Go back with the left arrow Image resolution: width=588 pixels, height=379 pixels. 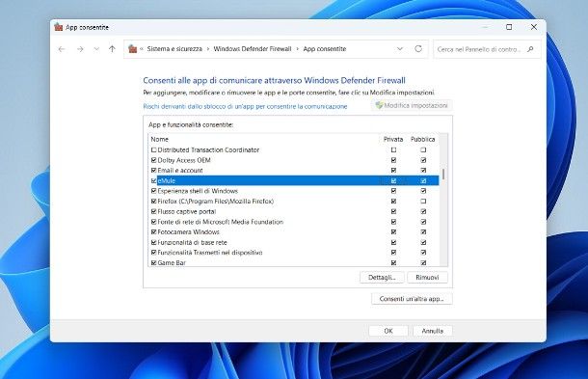pos(62,49)
